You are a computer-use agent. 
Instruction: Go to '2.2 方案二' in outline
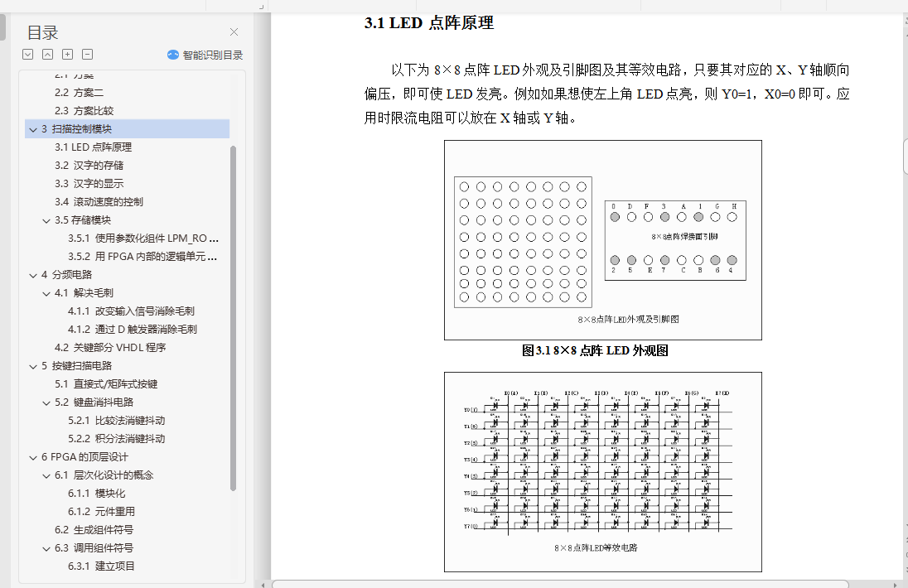coord(79,93)
